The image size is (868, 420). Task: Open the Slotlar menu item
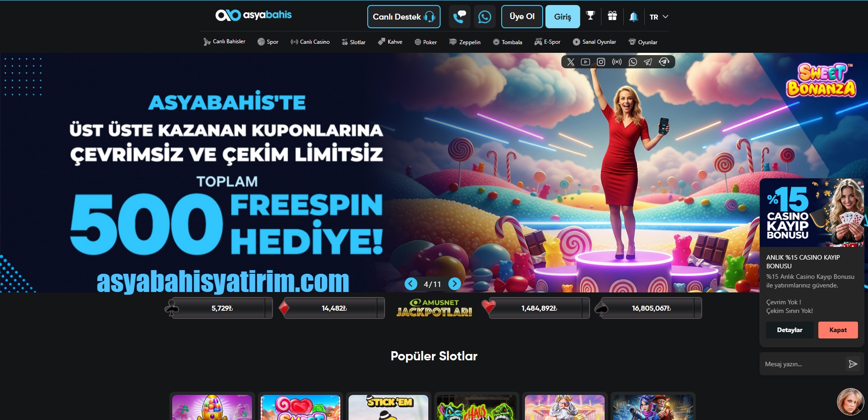pyautogui.click(x=354, y=42)
